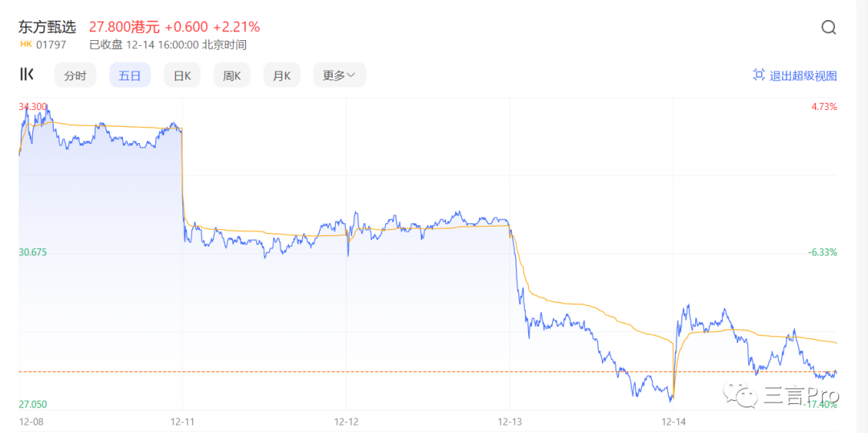Open the search magnifier icon

pos(829,27)
